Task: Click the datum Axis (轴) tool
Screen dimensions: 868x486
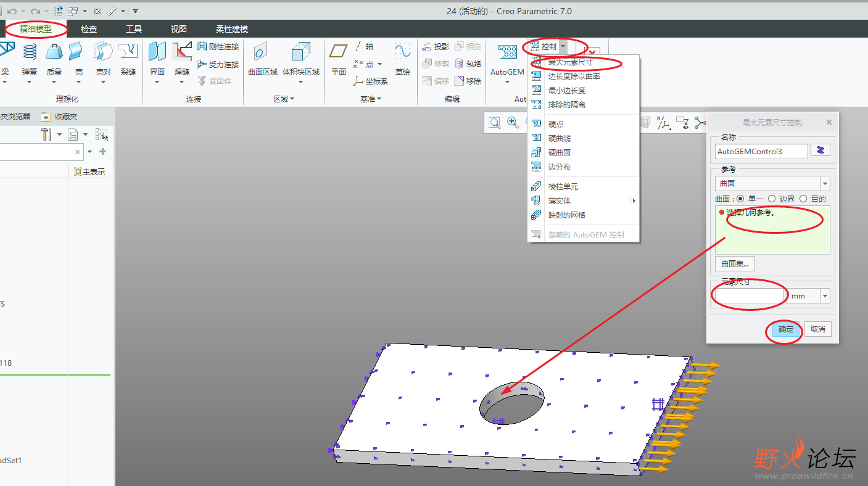Action: pyautogui.click(x=364, y=46)
